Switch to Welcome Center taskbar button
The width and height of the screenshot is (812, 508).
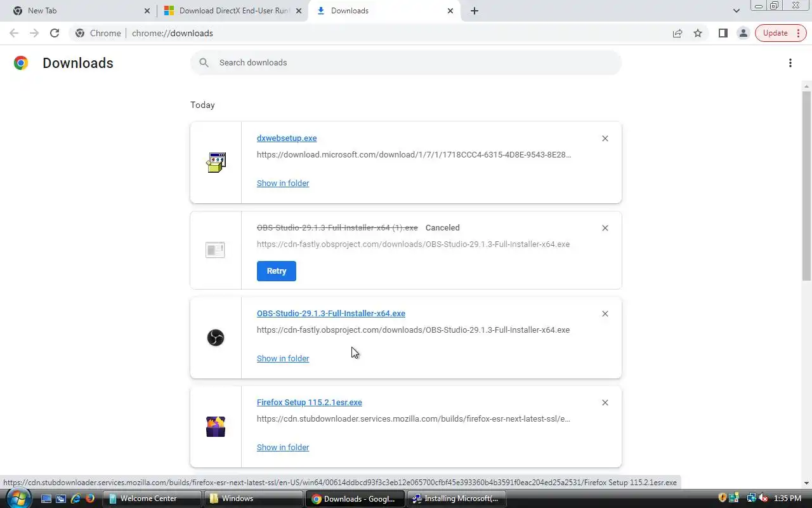click(x=152, y=499)
